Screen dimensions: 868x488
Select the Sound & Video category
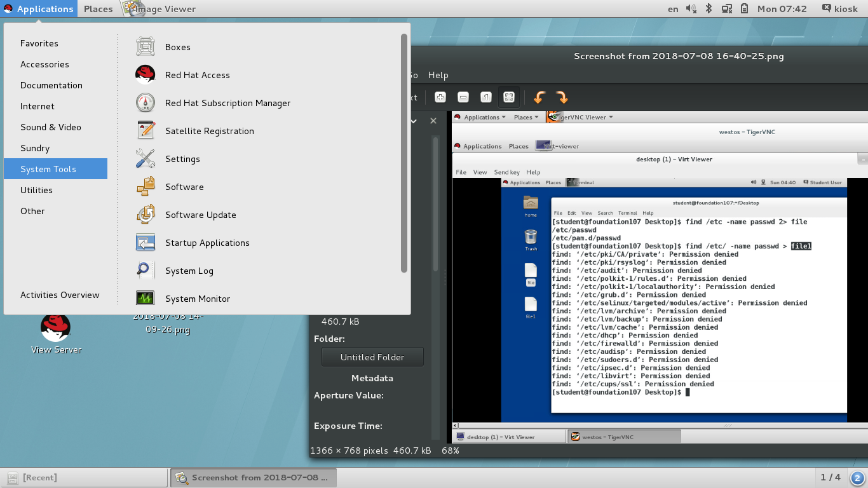point(55,127)
